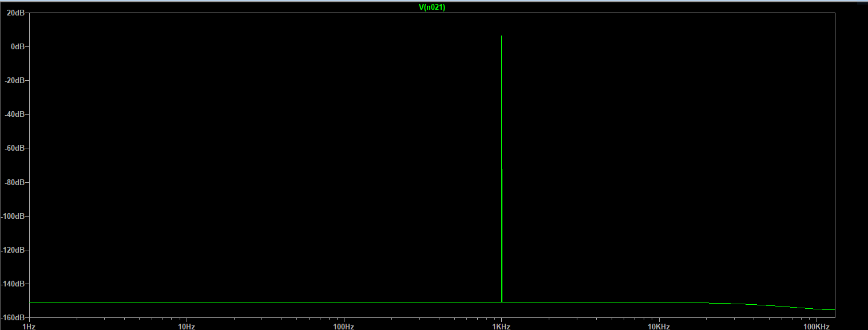Click the -140dB vertical axis label
Screen dimensions: 868x330
coord(13,284)
